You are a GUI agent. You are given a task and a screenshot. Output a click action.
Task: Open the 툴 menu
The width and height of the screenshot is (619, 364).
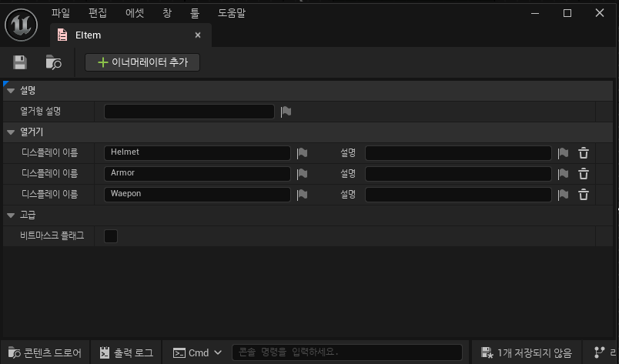coord(195,13)
